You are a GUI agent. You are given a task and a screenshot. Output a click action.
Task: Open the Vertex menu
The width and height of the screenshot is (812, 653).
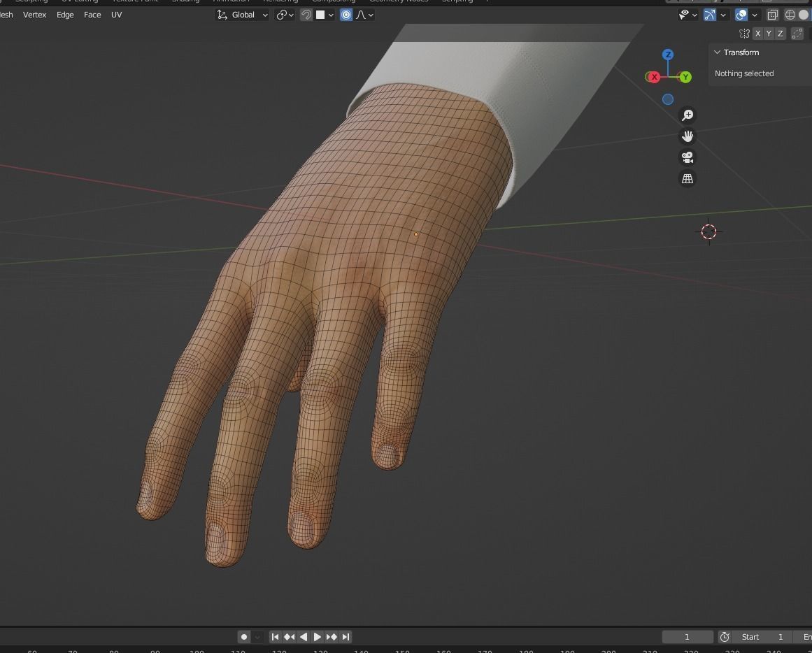tap(35, 15)
